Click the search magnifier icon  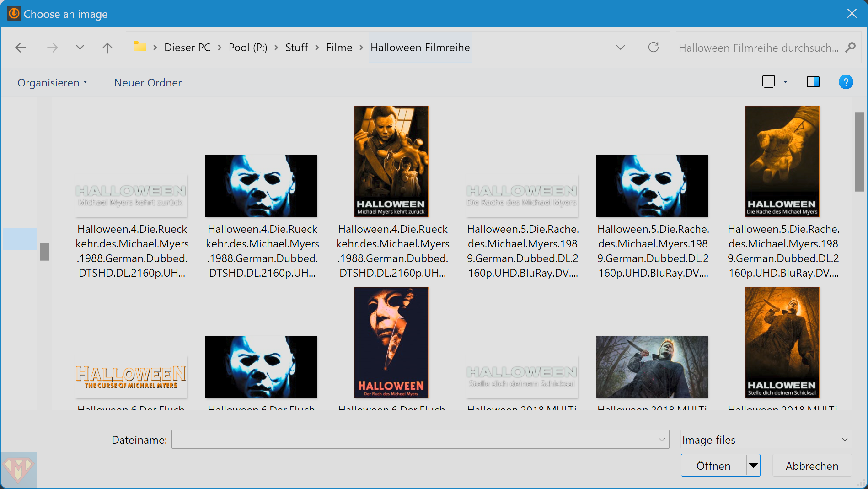851,48
